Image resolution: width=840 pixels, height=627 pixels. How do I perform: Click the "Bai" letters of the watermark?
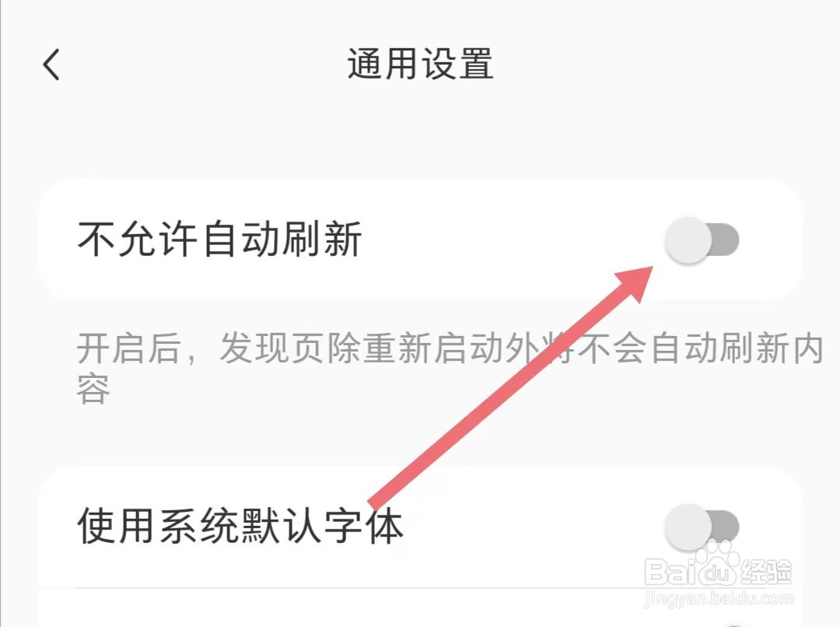click(670, 572)
